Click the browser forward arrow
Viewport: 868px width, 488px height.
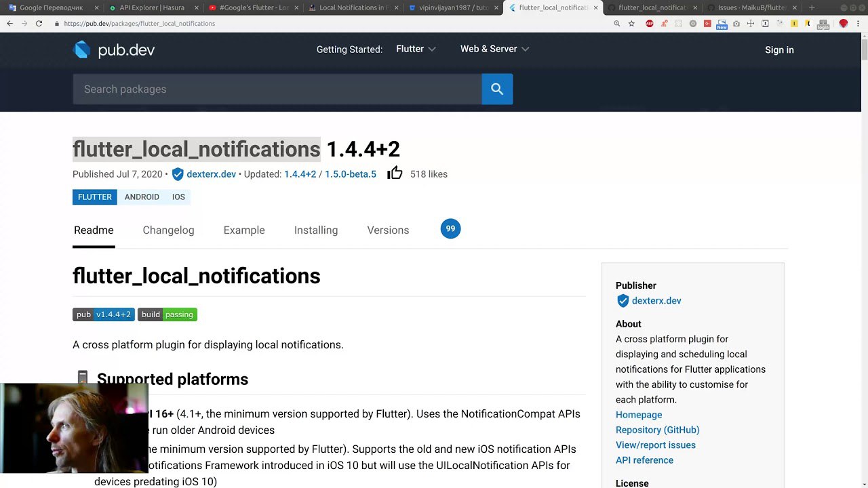24,23
